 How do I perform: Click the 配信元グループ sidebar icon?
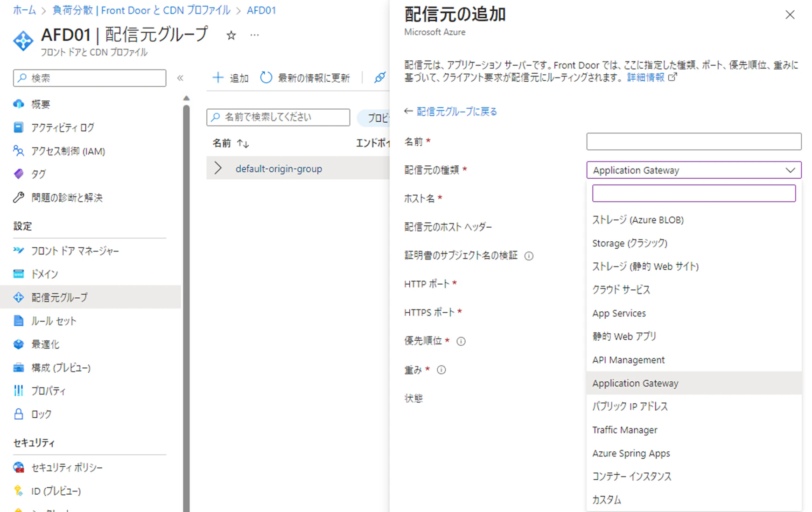(19, 297)
